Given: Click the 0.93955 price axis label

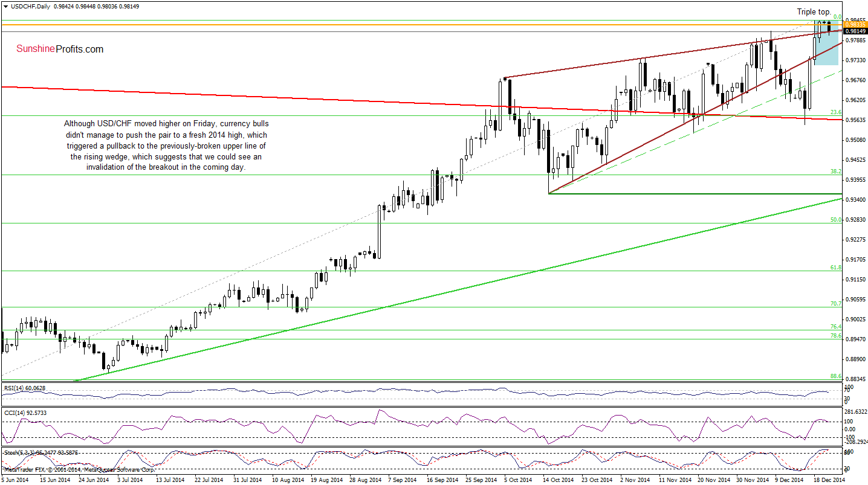Looking at the screenshot, I should 856,180.
